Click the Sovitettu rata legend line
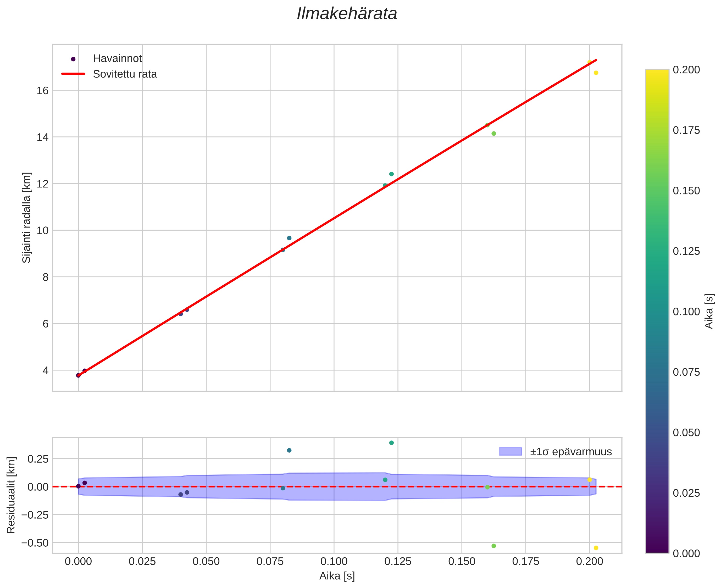Viewport: 721px width, 588px height. click(x=73, y=74)
